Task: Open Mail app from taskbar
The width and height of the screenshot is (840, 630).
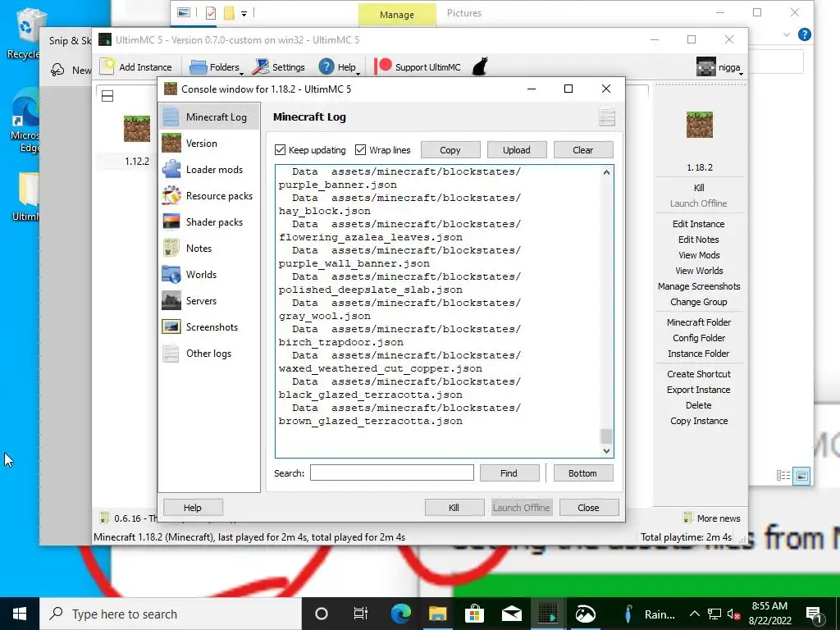Action: click(512, 614)
